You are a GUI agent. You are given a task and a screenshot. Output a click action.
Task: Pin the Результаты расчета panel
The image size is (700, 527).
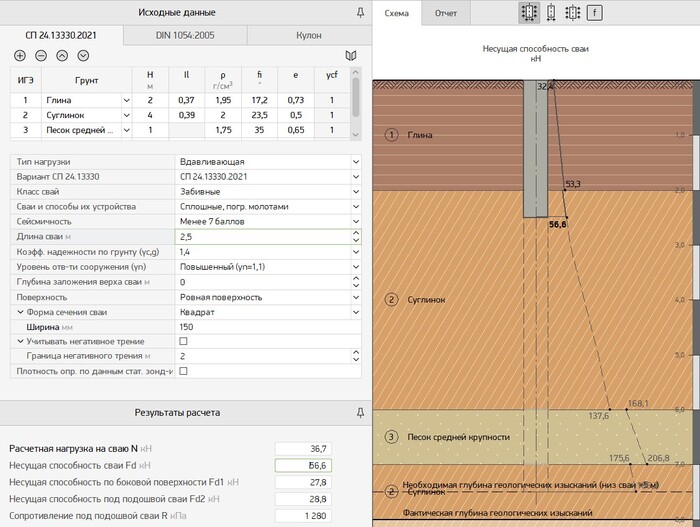[x=360, y=412]
